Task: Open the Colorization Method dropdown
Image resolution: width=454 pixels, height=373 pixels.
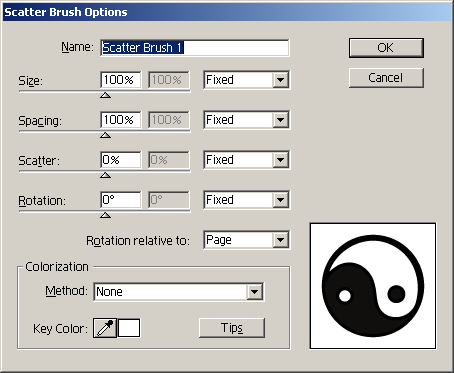Action: coord(179,292)
